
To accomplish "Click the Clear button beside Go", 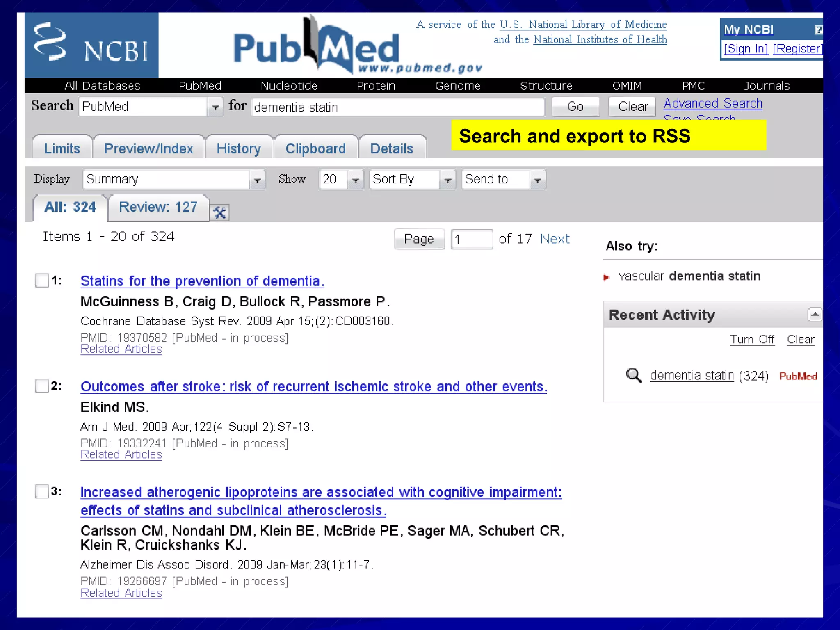I will point(633,107).
